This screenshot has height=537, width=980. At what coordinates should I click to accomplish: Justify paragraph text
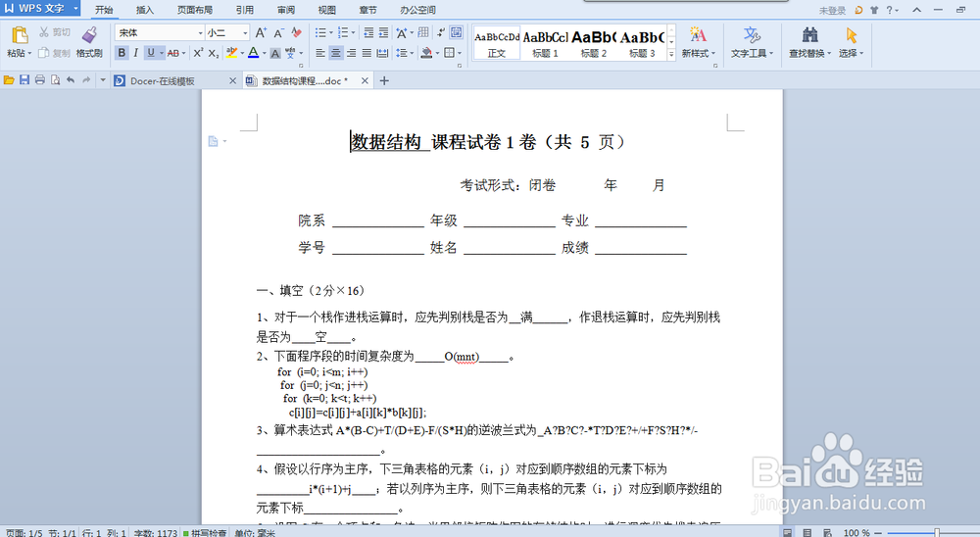[367, 53]
